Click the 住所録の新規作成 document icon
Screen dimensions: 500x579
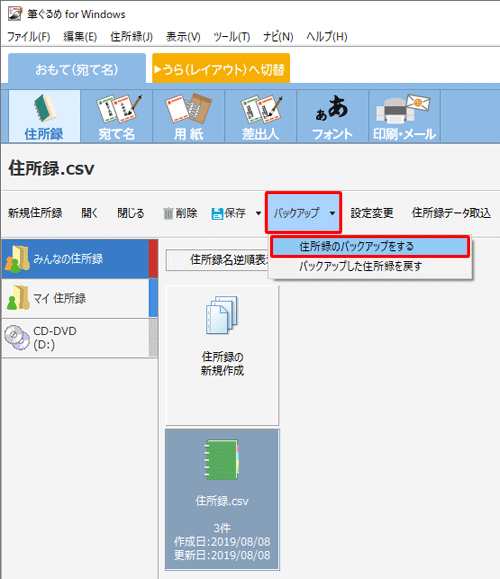(222, 315)
